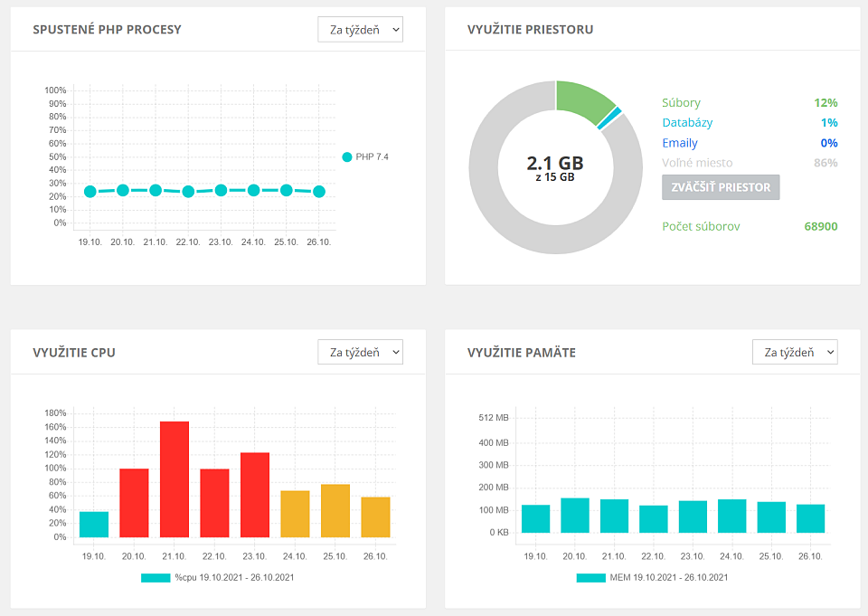868x616 pixels.
Task: Click the teal CPU bar for 19.10.
Action: 94,525
